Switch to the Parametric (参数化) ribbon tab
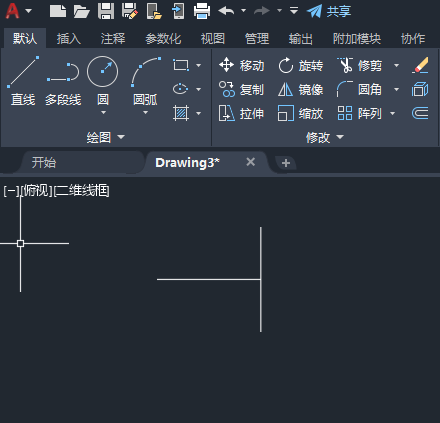Screen dimensions: 440x423 (163, 39)
